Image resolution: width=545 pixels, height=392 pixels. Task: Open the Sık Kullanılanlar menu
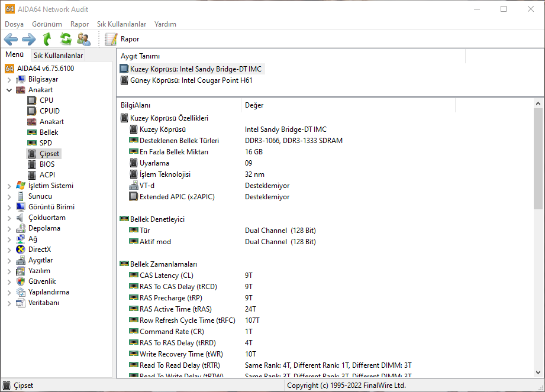pos(122,24)
